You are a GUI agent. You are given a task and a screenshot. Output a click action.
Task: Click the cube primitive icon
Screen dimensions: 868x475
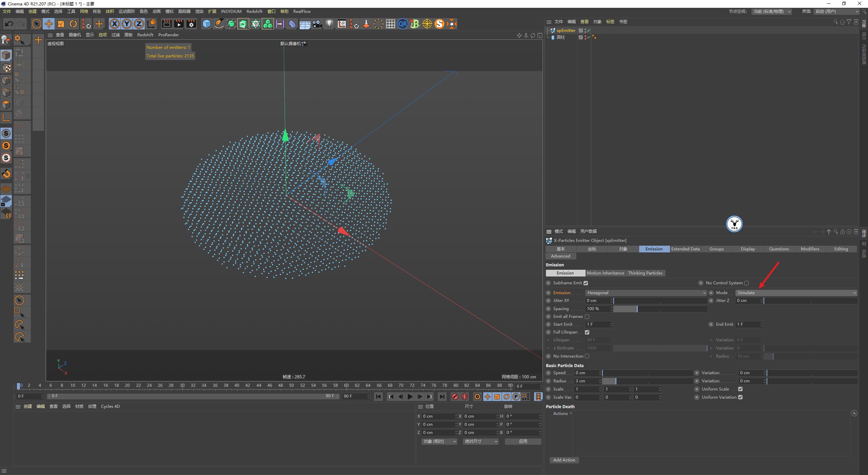pyautogui.click(x=207, y=24)
